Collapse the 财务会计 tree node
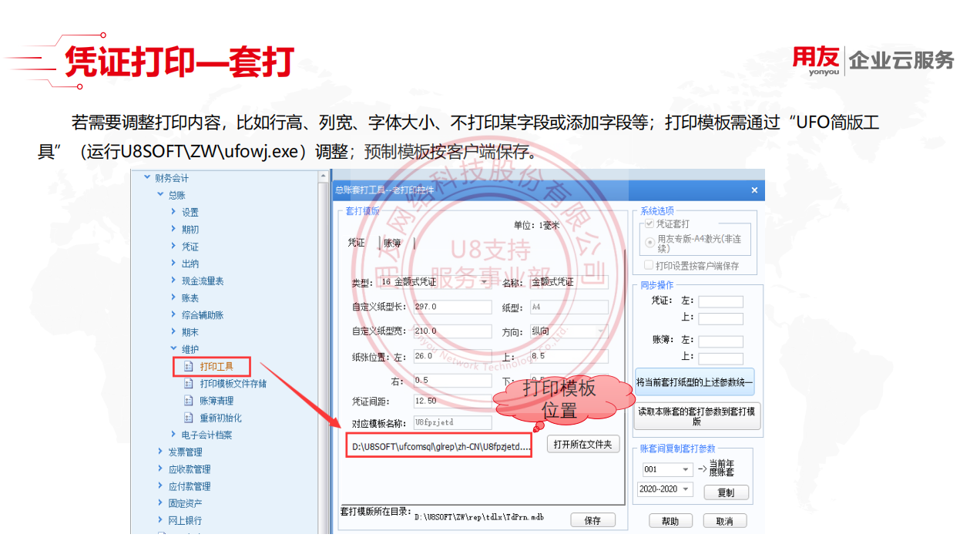The height and width of the screenshot is (551, 980). point(147,178)
